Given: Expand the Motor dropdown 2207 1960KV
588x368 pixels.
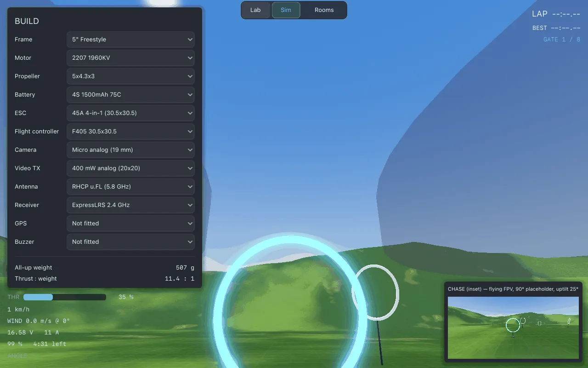Looking at the screenshot, I should click(x=130, y=58).
